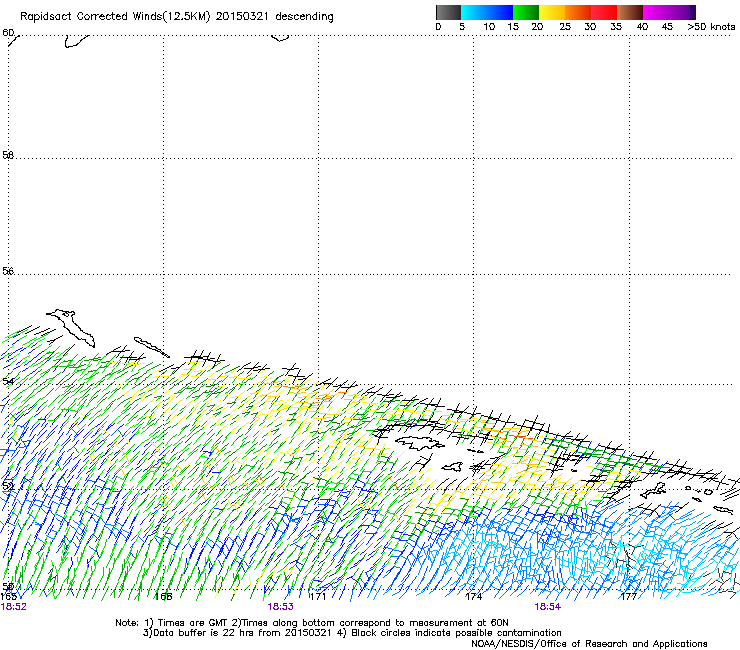Click the word 'descending' in the title
The width and height of the screenshot is (740, 650).
click(x=304, y=17)
